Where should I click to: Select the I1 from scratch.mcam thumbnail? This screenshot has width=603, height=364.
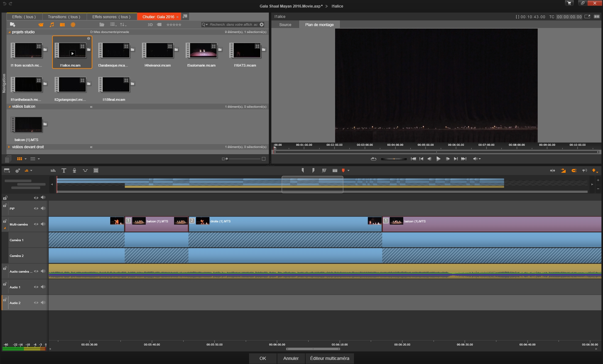(27, 51)
